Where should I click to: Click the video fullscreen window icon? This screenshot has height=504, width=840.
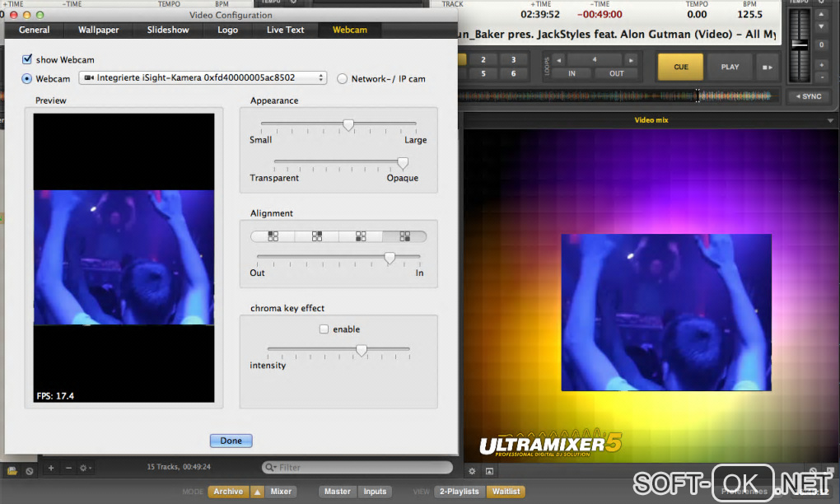click(489, 471)
